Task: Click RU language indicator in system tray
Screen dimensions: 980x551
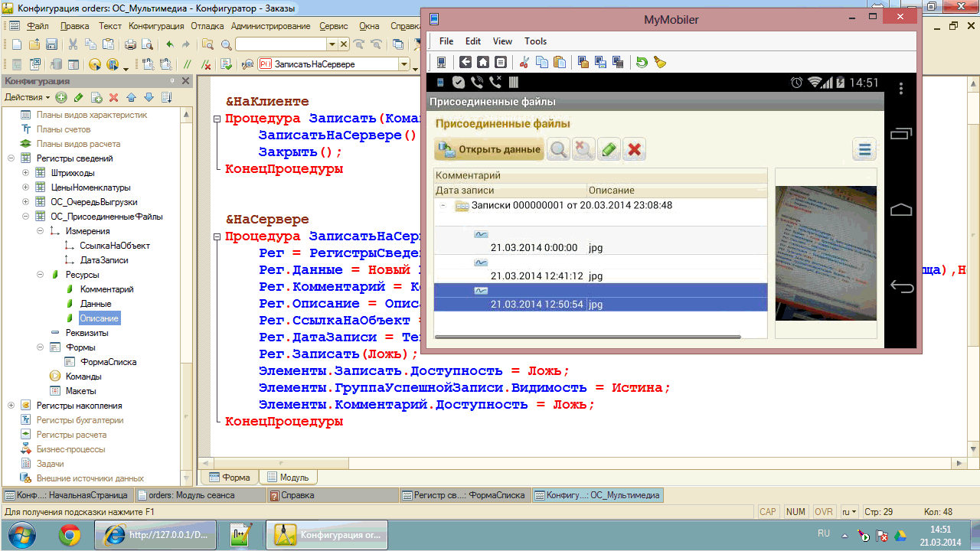Action: 824,533
